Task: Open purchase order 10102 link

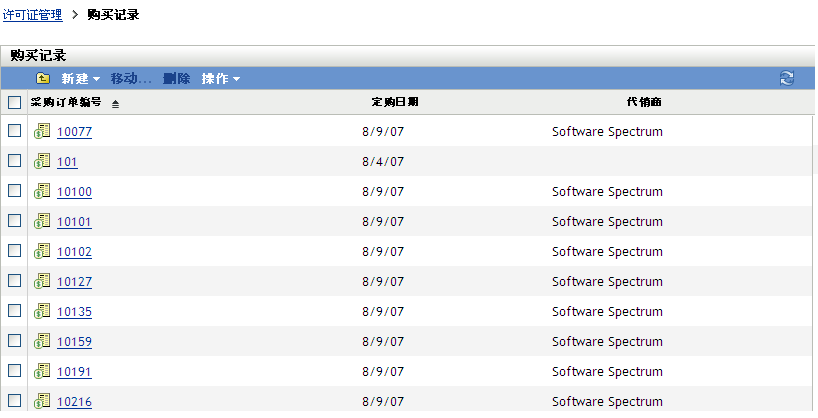Action: coord(74,252)
